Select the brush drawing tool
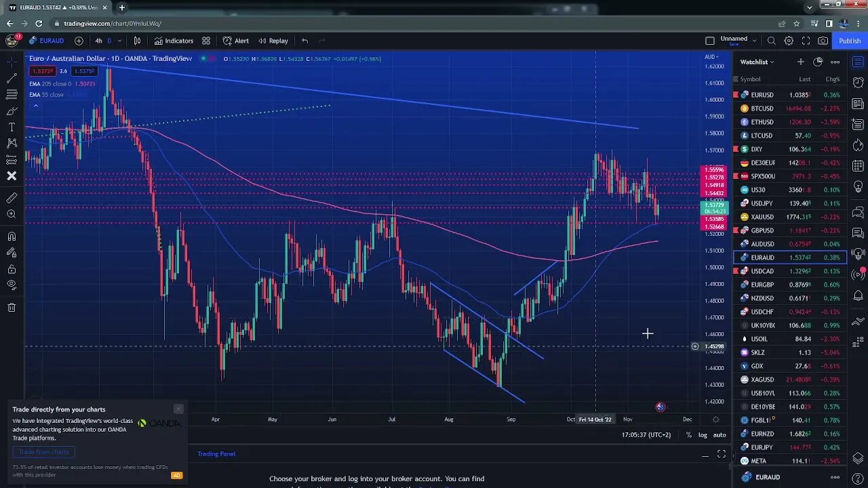The image size is (868, 488). [x=12, y=111]
